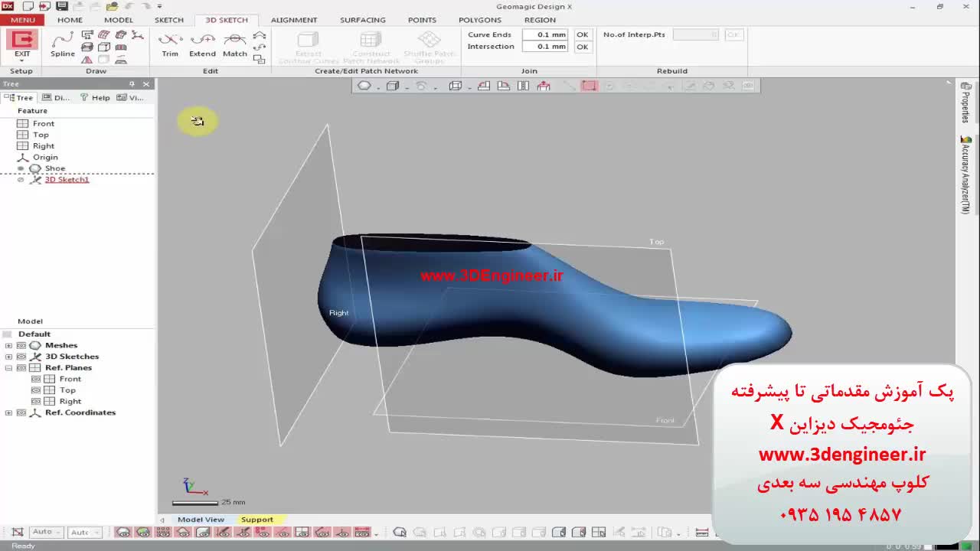Hide the Front reference plane
The image size is (980, 551).
click(x=35, y=379)
